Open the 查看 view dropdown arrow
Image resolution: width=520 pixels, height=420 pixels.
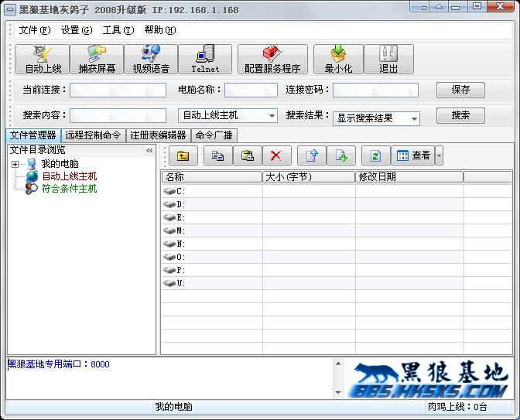click(440, 155)
